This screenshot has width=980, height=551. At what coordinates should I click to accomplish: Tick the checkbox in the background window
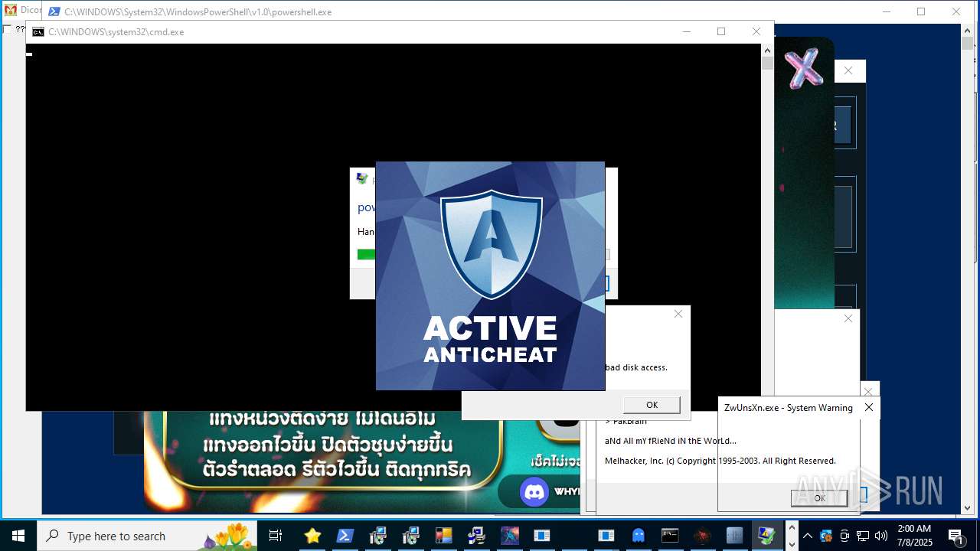click(x=8, y=29)
